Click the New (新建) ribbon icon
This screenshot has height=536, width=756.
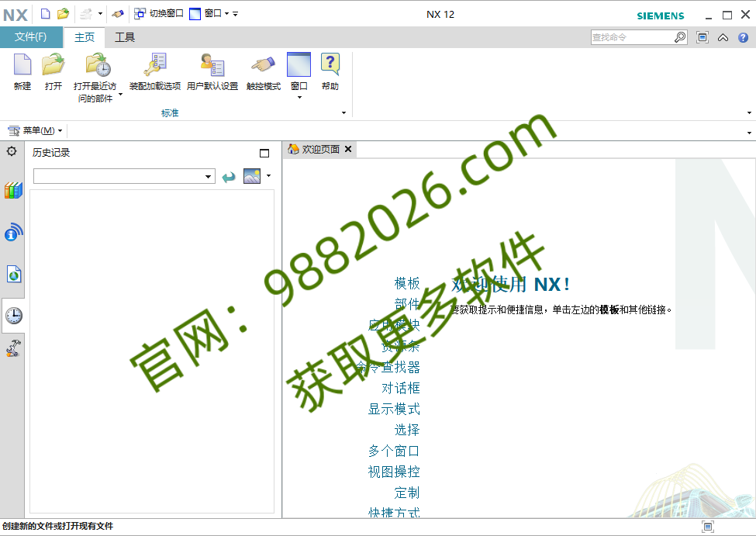22,71
